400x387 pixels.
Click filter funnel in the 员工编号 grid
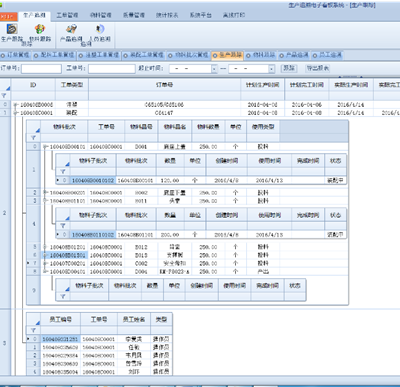33,330
